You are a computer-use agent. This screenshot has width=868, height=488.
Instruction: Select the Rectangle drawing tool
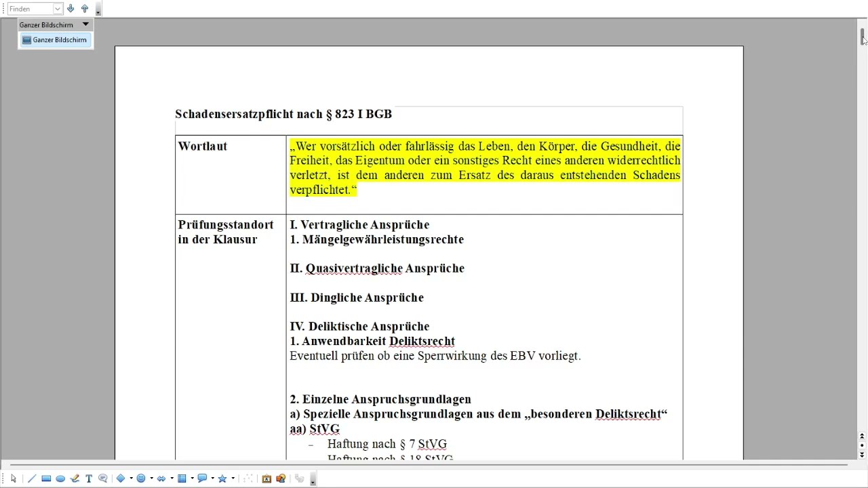pyautogui.click(x=46, y=479)
